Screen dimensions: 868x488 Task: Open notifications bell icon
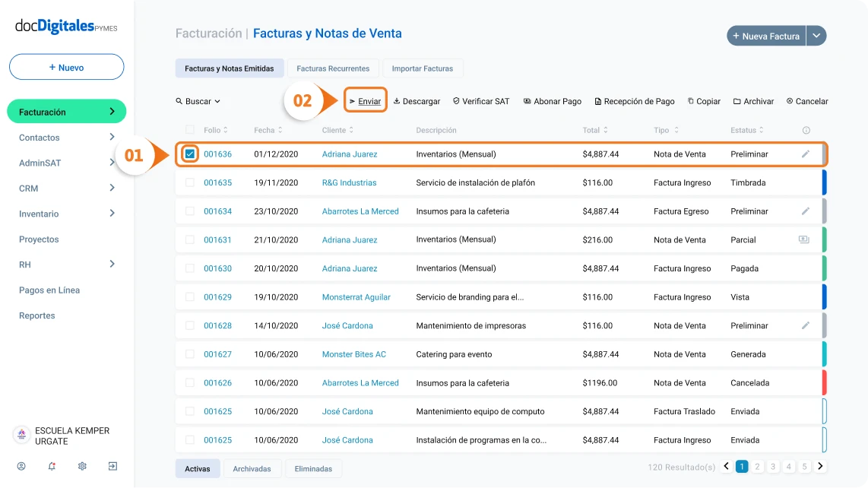pos(52,467)
